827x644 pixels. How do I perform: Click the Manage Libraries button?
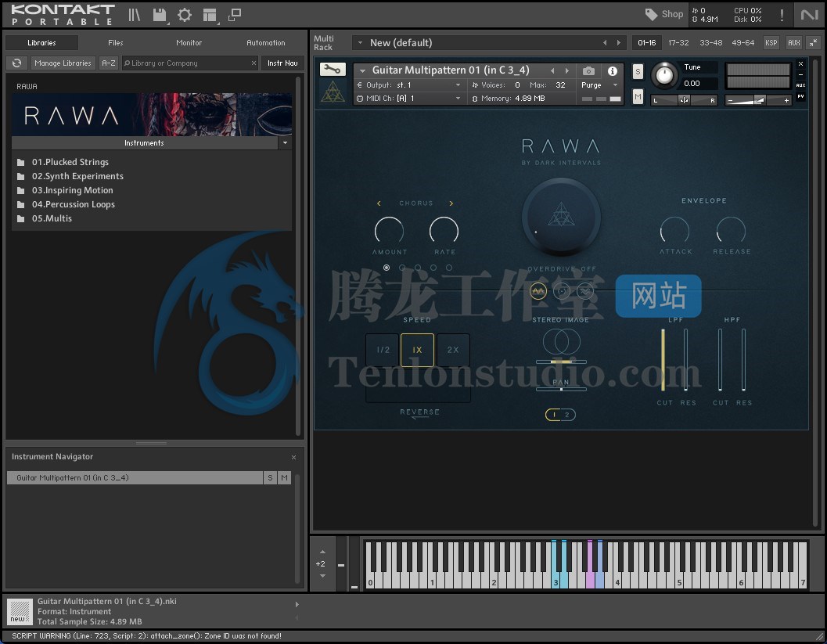pyautogui.click(x=63, y=63)
